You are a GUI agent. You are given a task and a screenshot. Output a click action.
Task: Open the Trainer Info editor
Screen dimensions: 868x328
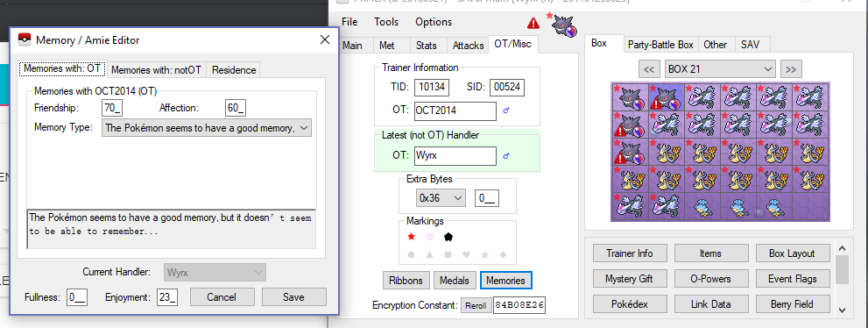(630, 253)
